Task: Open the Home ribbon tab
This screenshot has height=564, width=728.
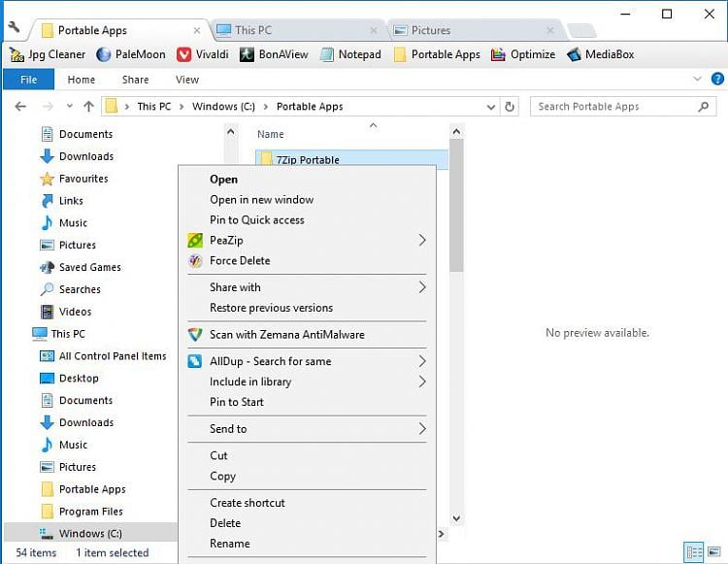Action: tap(82, 80)
